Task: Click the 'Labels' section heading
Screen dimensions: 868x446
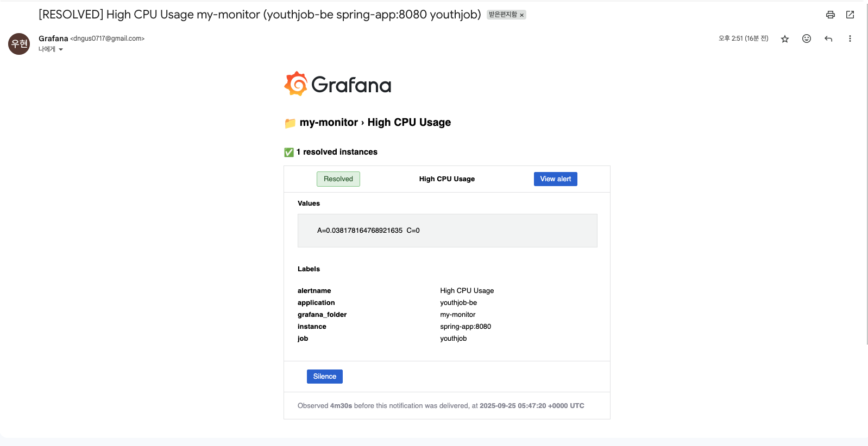Action: [x=309, y=269]
